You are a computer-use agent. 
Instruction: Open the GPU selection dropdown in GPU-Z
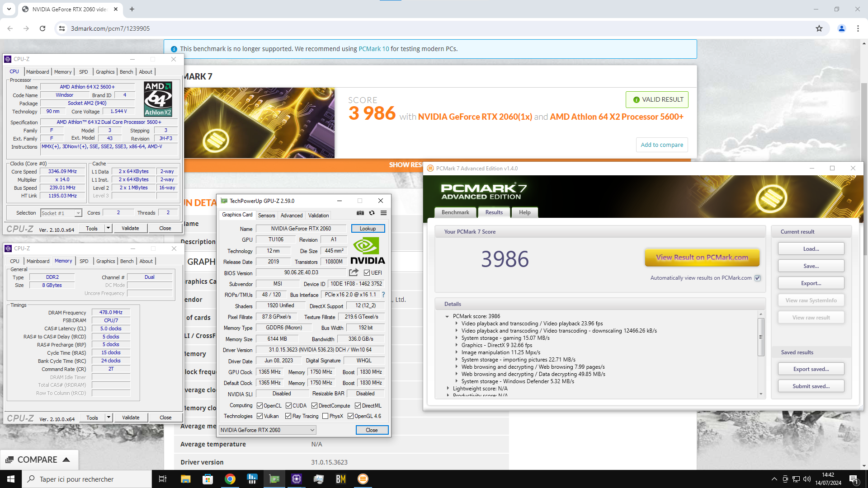(268, 430)
